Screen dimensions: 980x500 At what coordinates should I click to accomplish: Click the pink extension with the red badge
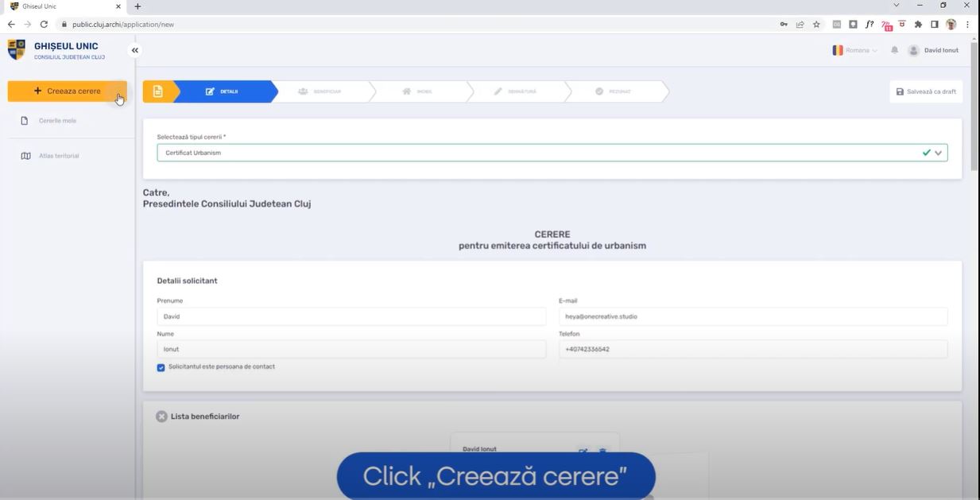coord(887,25)
